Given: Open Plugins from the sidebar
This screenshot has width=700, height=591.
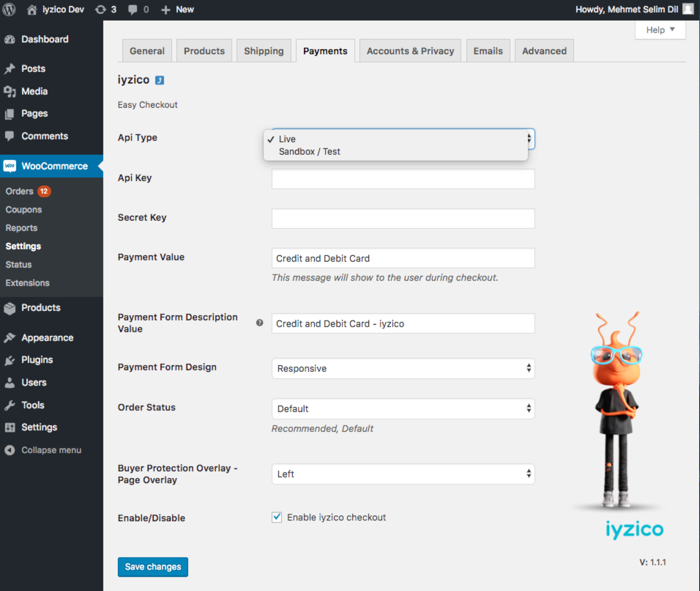Looking at the screenshot, I should click(x=37, y=360).
